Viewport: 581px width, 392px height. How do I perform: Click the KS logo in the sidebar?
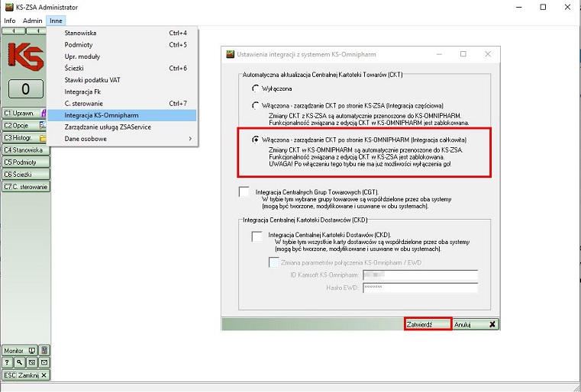[25, 56]
